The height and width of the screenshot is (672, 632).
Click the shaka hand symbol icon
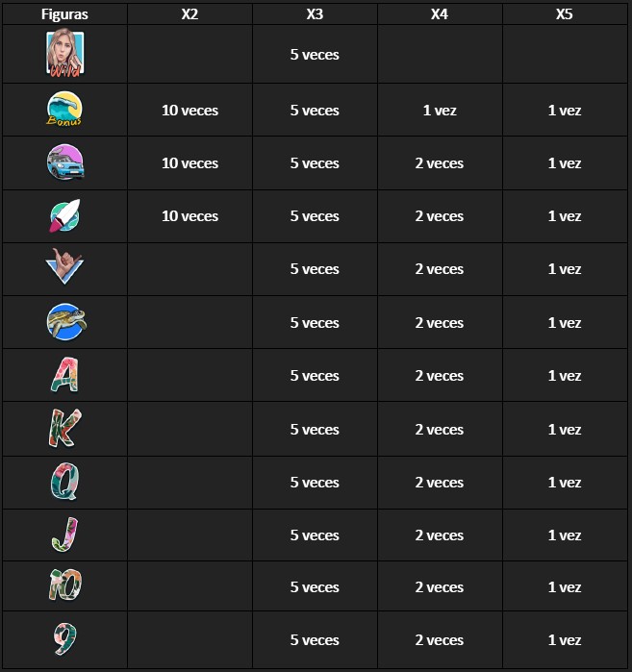64,265
